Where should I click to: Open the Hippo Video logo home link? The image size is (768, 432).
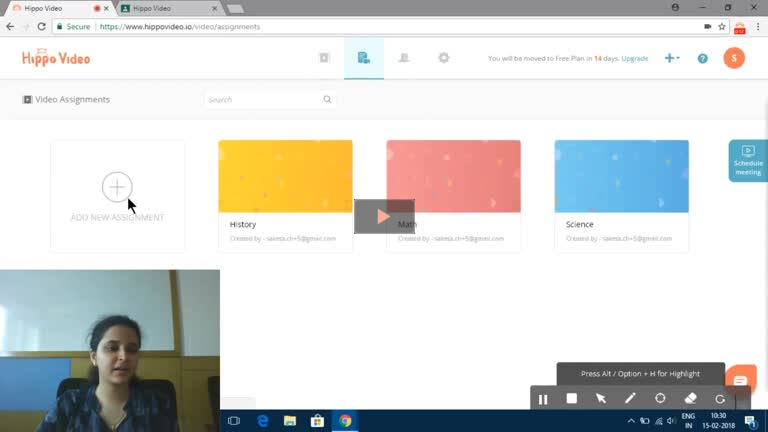[56, 58]
